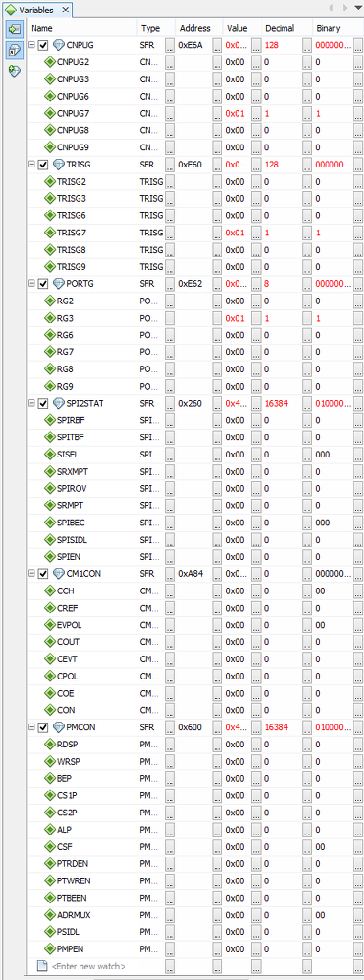Viewport: 364px width, 980px height.
Task: Click the ellipsis button after TRISG decimal 128
Action: (307, 165)
